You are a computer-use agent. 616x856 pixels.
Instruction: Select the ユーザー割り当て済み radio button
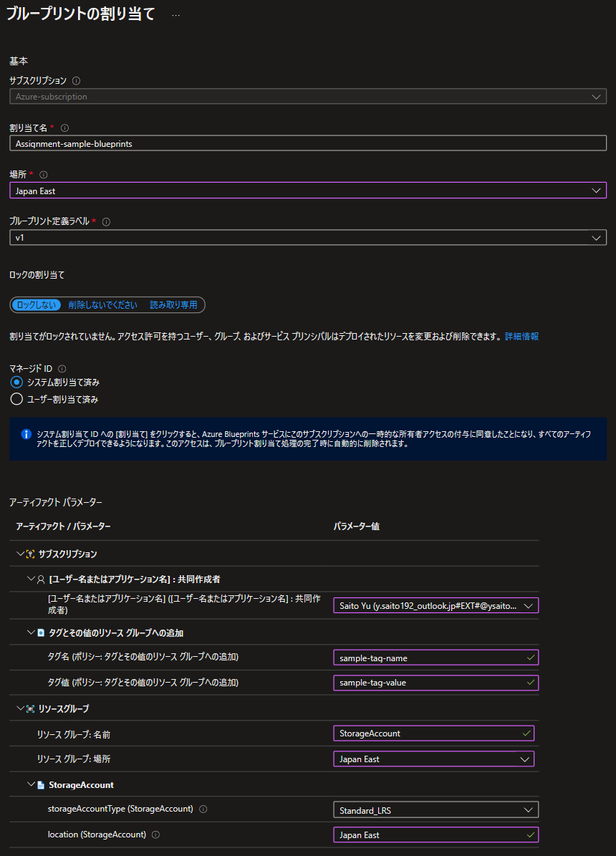point(17,399)
